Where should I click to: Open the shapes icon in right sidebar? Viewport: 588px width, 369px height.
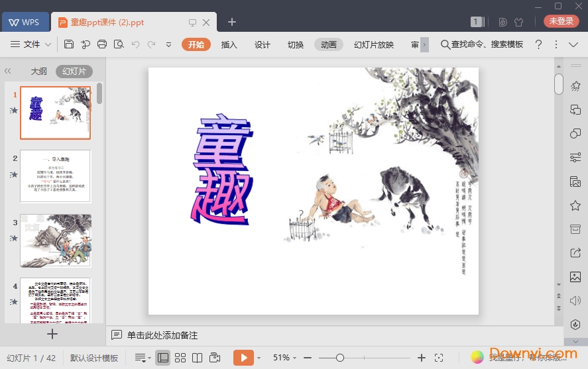[x=575, y=134]
